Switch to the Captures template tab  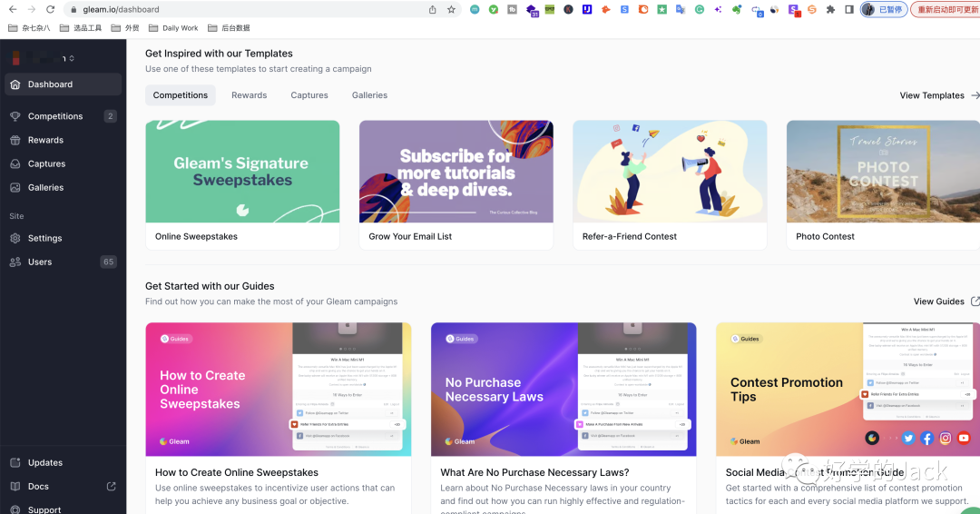click(309, 95)
